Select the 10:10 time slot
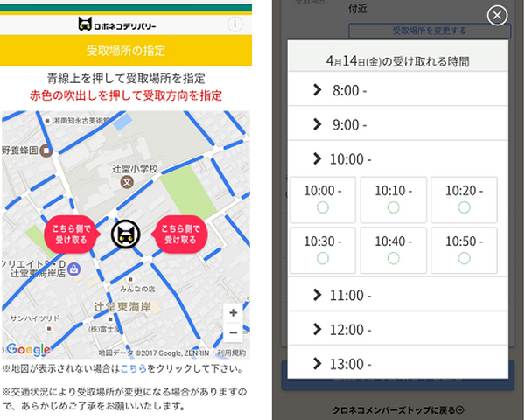525x420 pixels. [393, 207]
